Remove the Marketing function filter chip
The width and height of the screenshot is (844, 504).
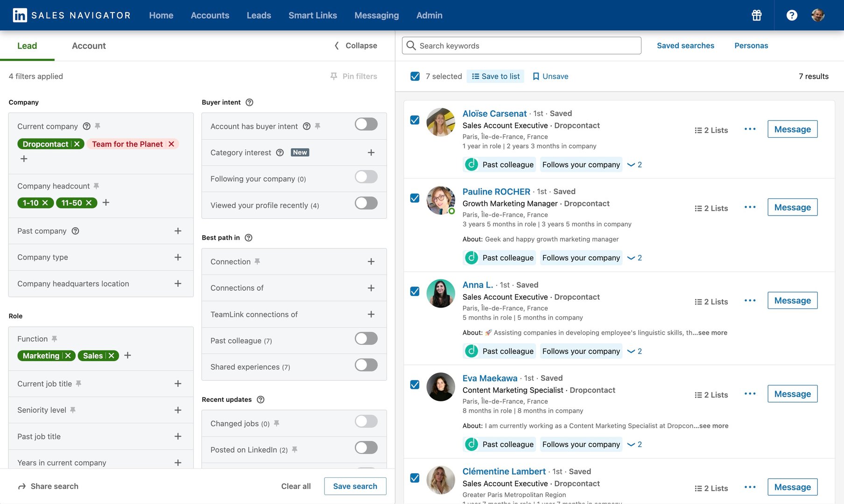(x=68, y=356)
